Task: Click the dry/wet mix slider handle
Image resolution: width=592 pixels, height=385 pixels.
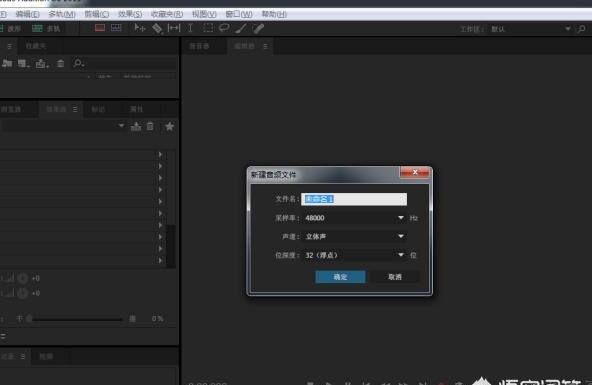Action: (x=29, y=319)
